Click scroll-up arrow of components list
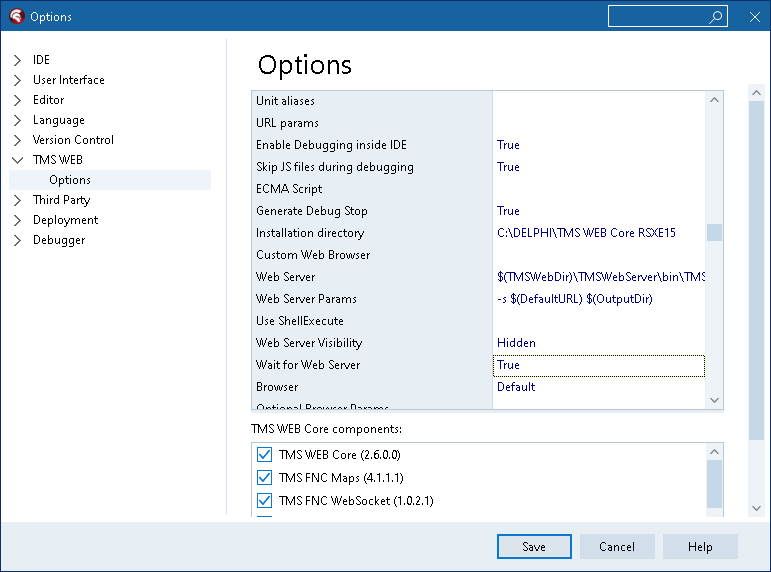 pos(714,452)
